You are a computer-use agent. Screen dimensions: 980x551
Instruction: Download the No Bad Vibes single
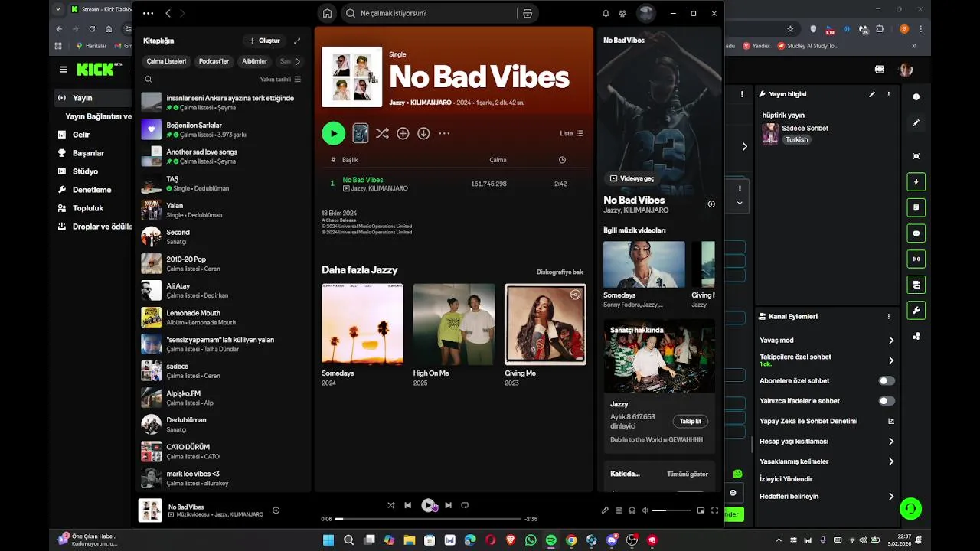[x=423, y=133]
